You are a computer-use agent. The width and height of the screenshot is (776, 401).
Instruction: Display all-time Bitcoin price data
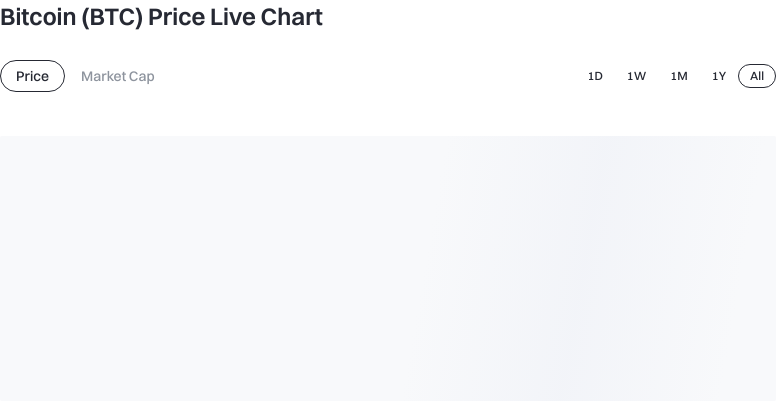pos(757,76)
